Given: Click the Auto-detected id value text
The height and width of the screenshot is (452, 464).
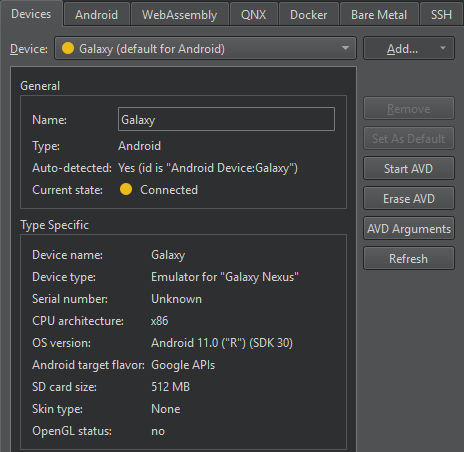Looking at the screenshot, I should [x=208, y=168].
